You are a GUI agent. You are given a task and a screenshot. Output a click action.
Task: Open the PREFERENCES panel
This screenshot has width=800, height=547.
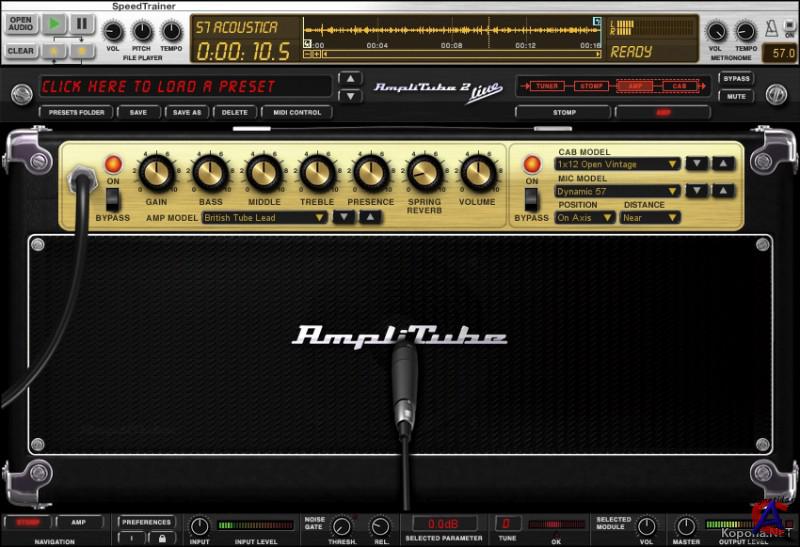pos(147,522)
